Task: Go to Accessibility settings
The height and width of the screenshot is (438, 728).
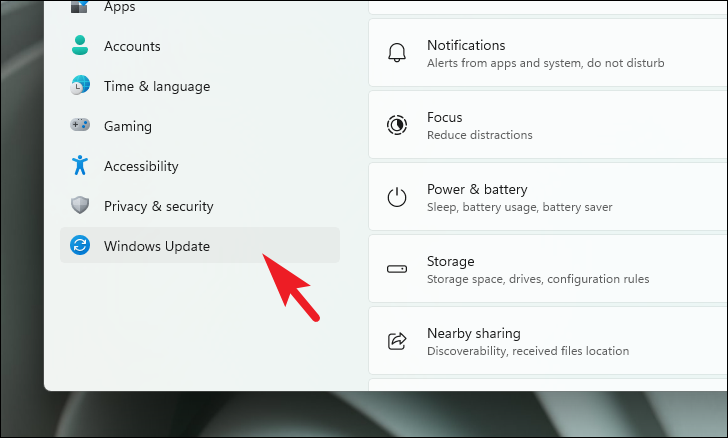Action: (200, 166)
